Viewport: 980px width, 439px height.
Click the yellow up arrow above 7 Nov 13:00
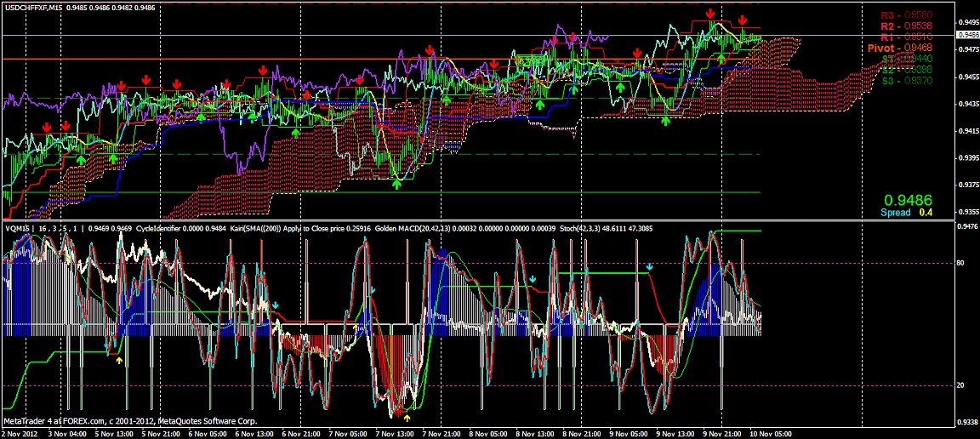407,418
